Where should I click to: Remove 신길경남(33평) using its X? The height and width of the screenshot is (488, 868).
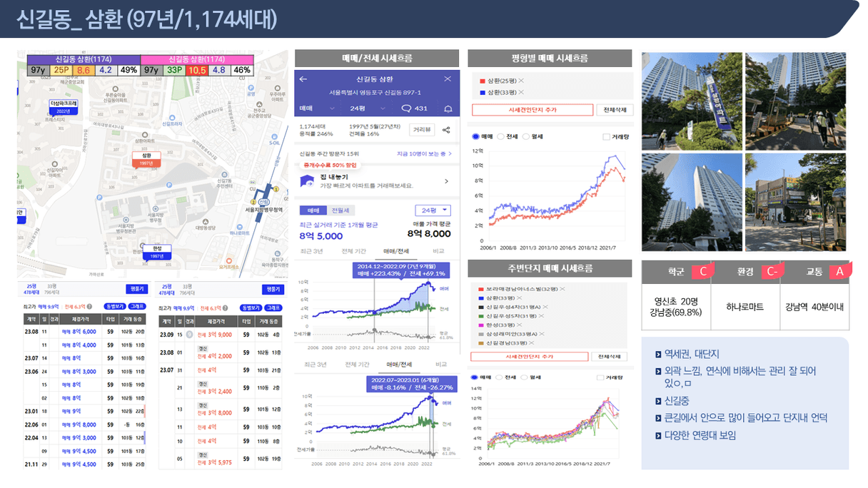coord(531,343)
